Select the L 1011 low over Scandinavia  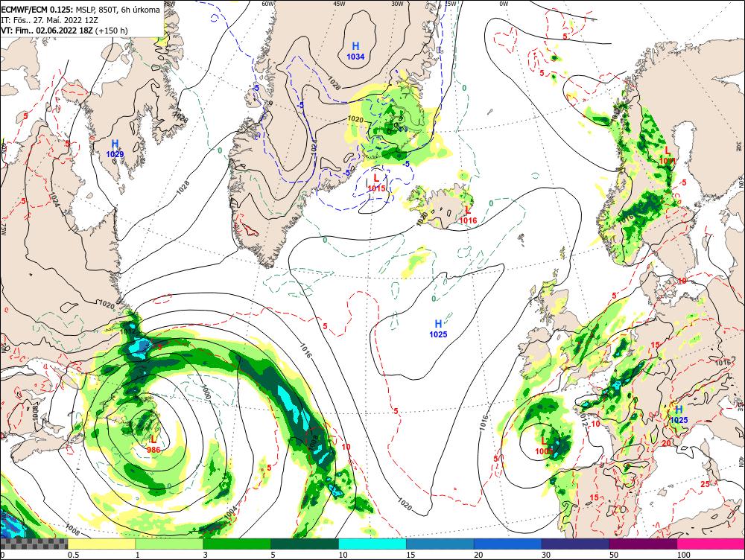coord(667,156)
